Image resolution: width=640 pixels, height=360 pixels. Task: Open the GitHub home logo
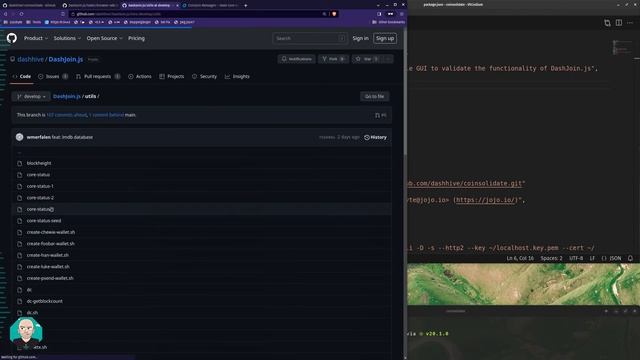(x=12, y=38)
